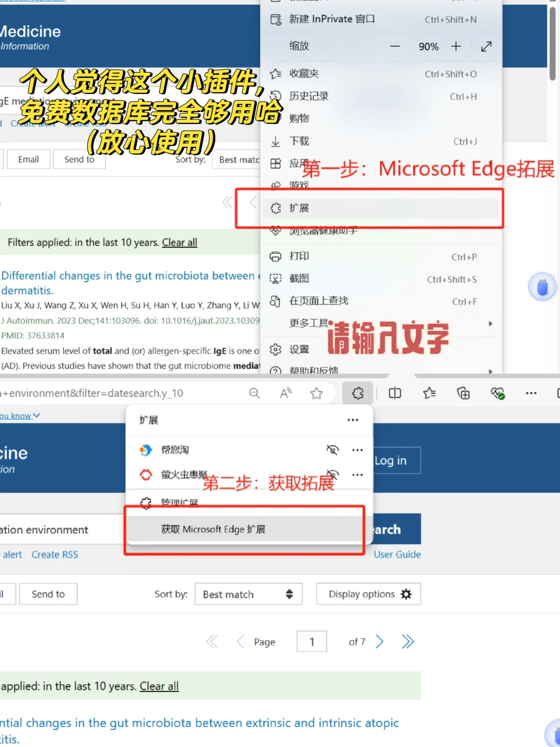Click 'Filters applied: in the last 10 years' text
560x747 pixels.
[83, 242]
